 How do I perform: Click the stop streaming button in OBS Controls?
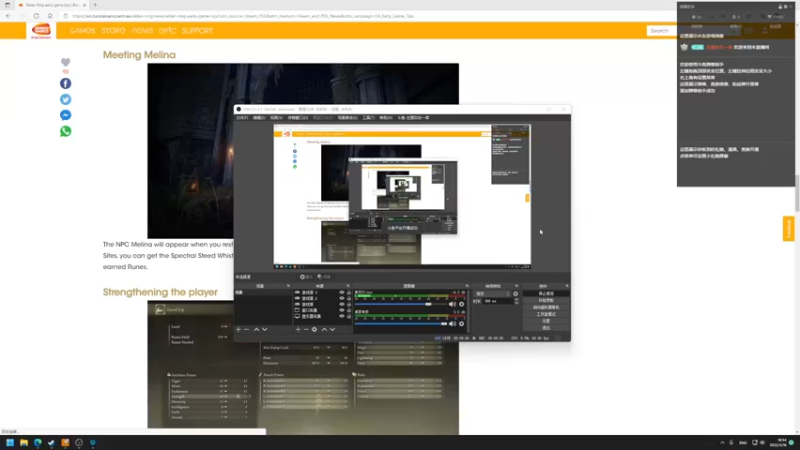click(x=546, y=294)
